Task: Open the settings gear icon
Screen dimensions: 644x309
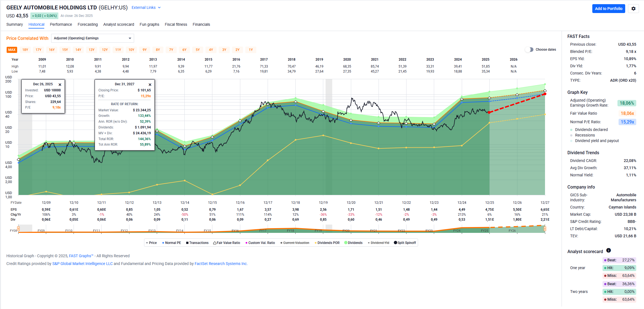Action: coord(633,9)
